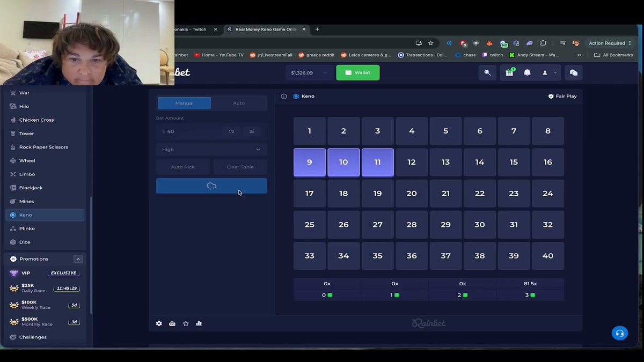Image resolution: width=644 pixels, height=362 pixels.
Task: Open the site search magnifier
Action: tap(487, 72)
